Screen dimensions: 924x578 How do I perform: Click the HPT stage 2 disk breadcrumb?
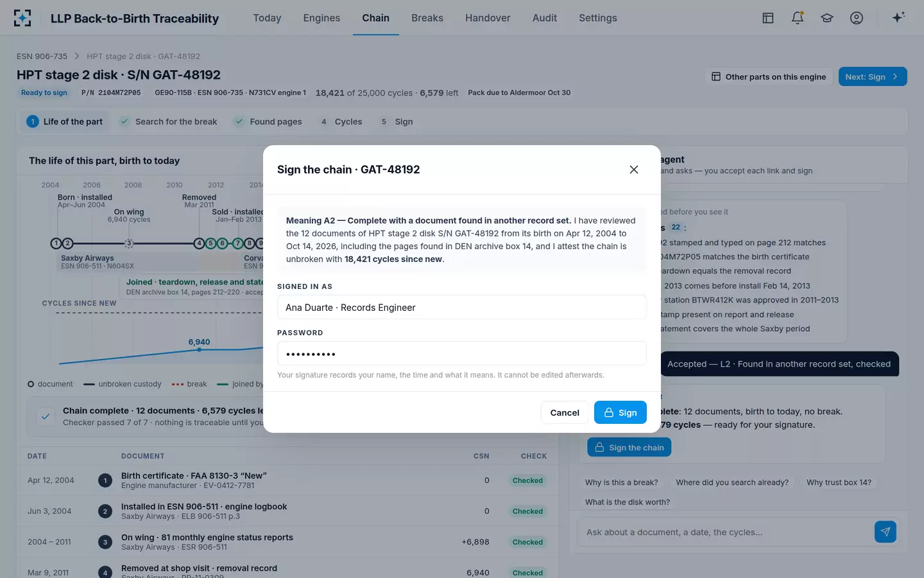tap(144, 56)
